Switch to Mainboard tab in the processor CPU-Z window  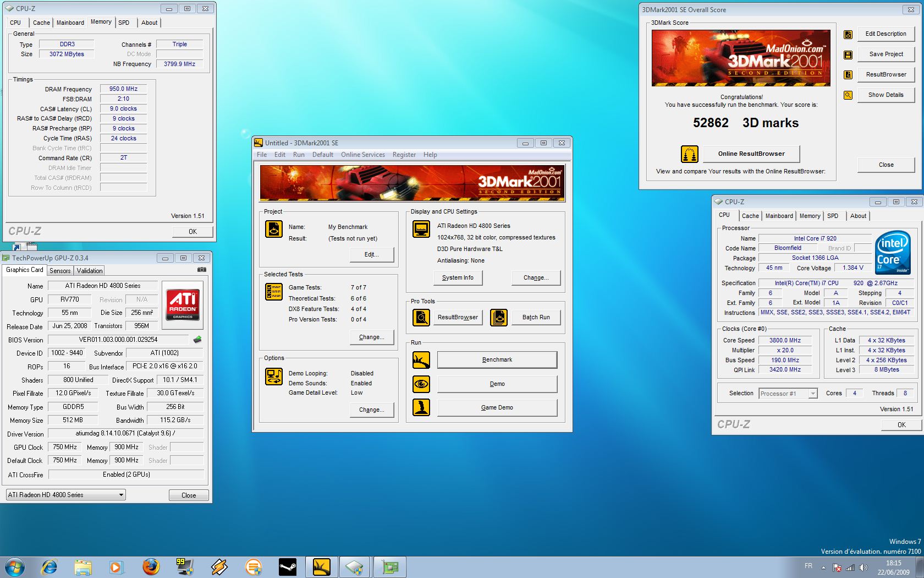coord(779,216)
